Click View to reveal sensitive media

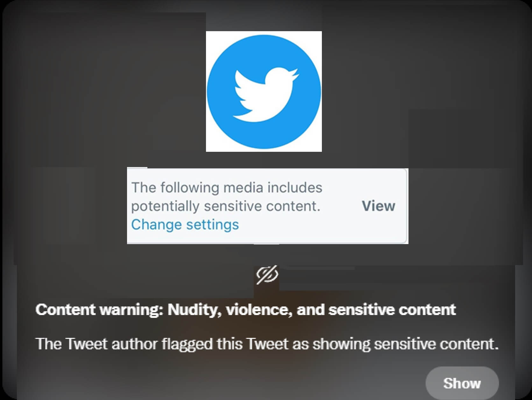(378, 206)
